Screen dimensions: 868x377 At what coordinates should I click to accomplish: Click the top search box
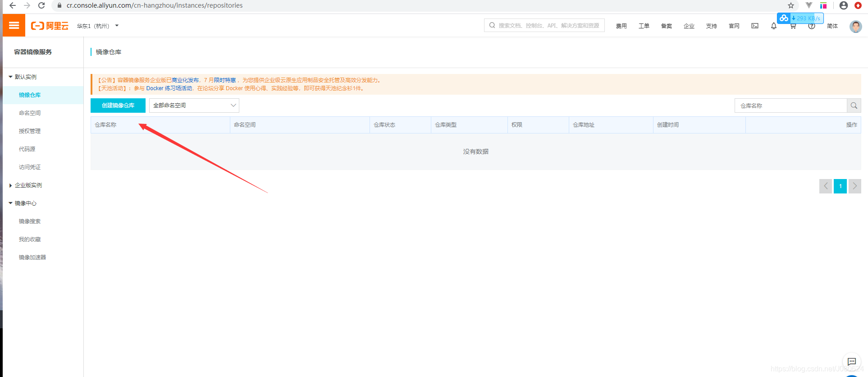(x=544, y=25)
